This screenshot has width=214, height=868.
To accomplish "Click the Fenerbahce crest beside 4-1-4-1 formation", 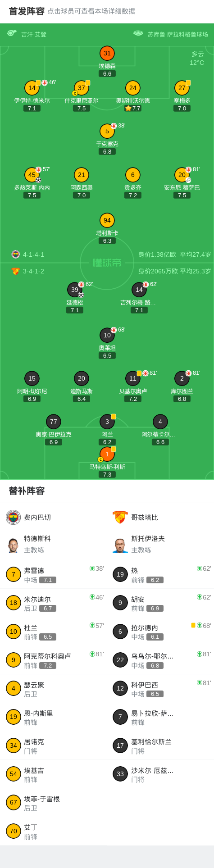I will pyautogui.click(x=16, y=254).
